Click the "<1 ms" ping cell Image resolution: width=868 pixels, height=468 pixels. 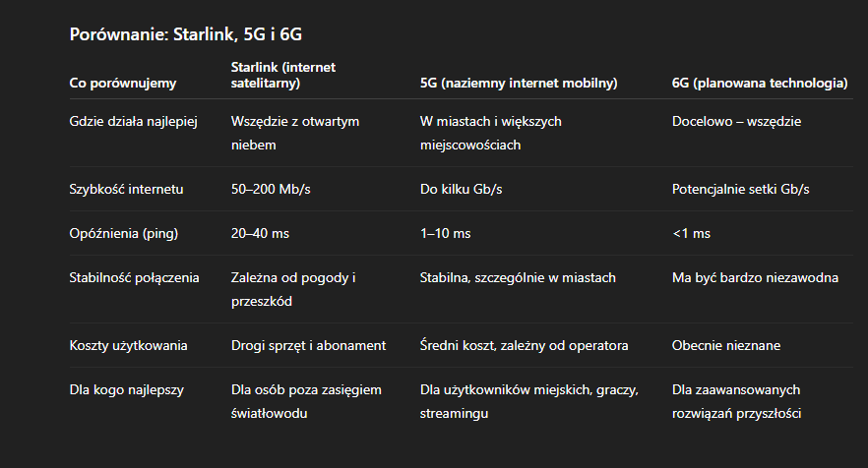(x=691, y=233)
